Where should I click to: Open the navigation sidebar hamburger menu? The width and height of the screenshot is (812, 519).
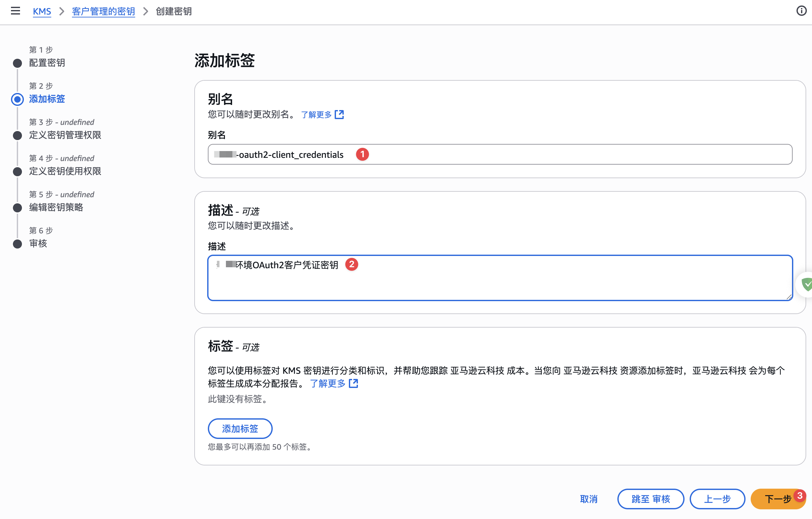click(x=15, y=11)
